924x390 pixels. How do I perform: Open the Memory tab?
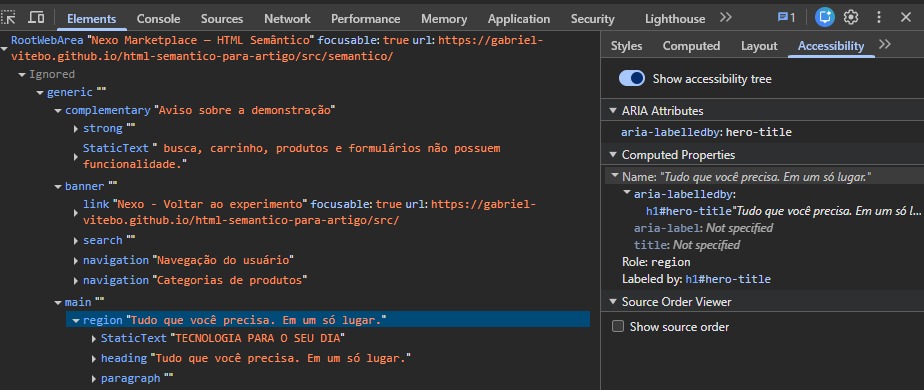pos(444,19)
